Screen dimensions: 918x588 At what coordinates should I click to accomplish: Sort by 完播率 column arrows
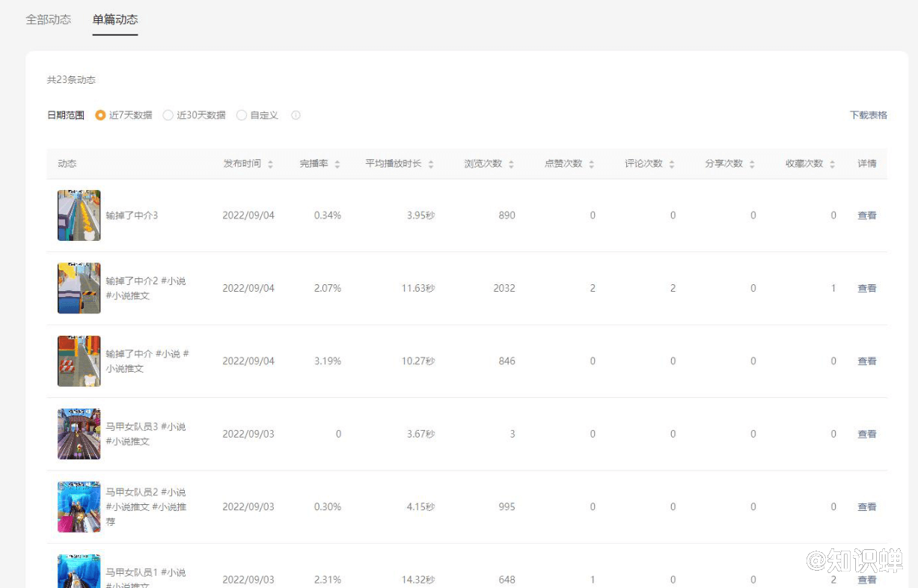pyautogui.click(x=337, y=164)
